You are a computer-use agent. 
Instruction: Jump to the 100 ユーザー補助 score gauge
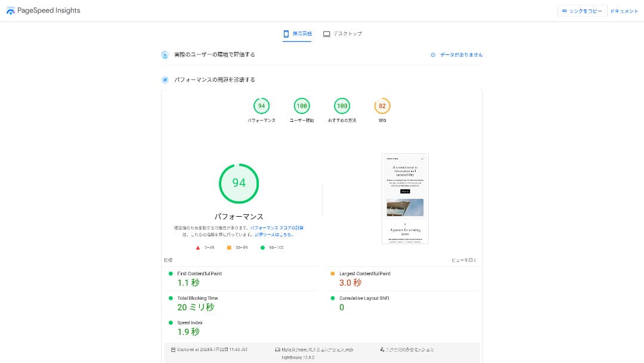[302, 106]
